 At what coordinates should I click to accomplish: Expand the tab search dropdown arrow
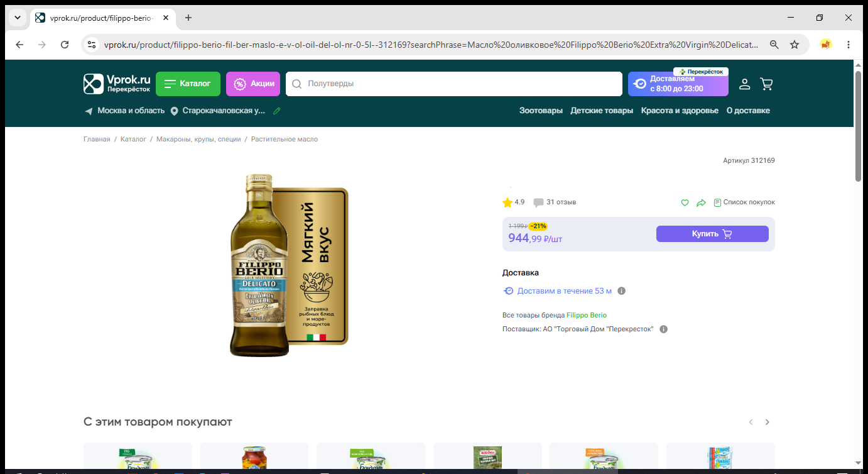click(17, 18)
